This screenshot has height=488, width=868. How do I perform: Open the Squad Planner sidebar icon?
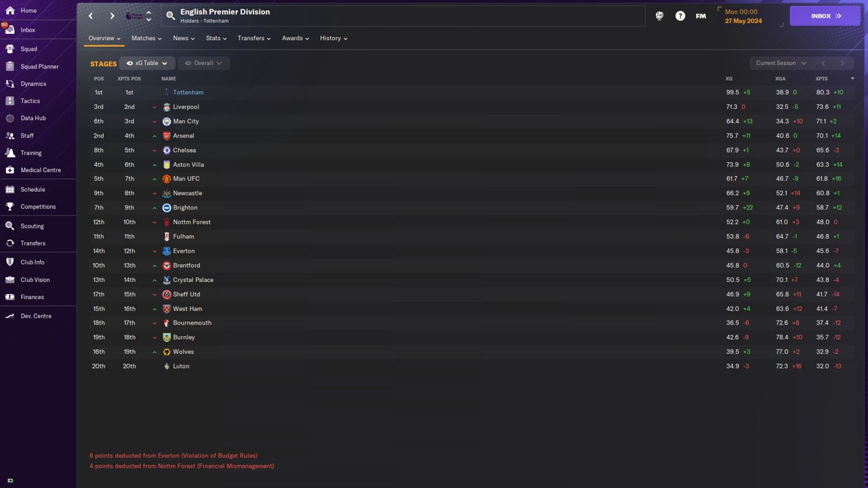coord(9,66)
